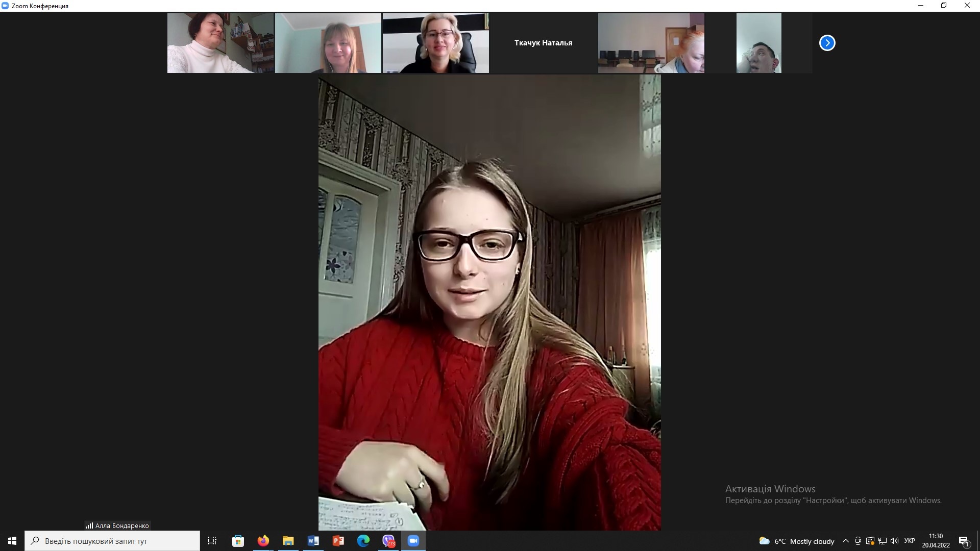Click the taskbar search input field

tap(112, 541)
